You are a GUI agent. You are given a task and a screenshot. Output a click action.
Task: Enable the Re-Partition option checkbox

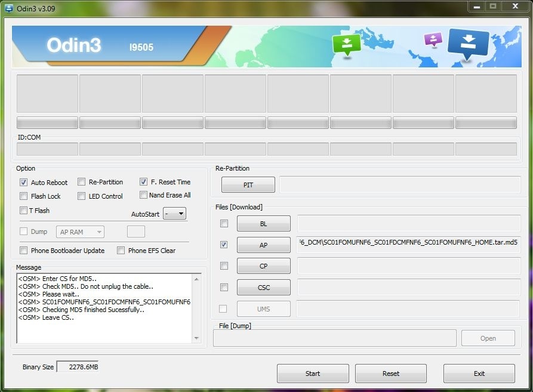click(x=81, y=182)
